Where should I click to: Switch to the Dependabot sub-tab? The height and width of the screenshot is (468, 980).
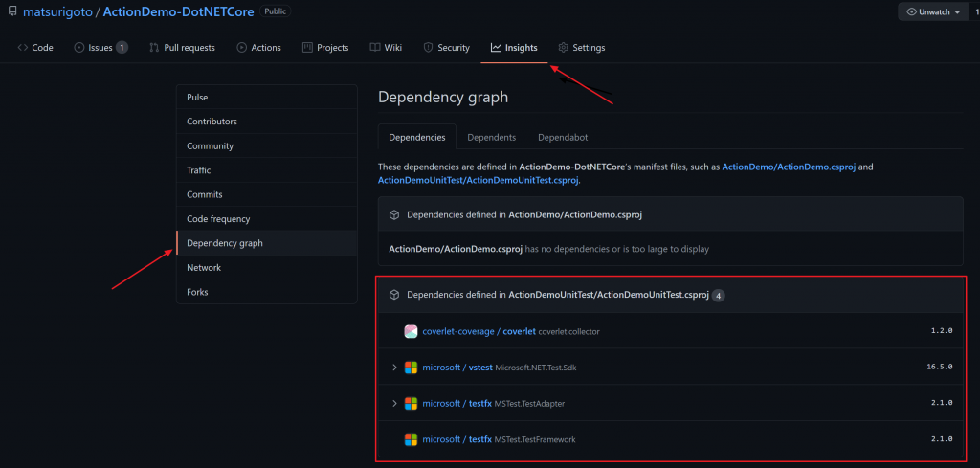point(563,138)
